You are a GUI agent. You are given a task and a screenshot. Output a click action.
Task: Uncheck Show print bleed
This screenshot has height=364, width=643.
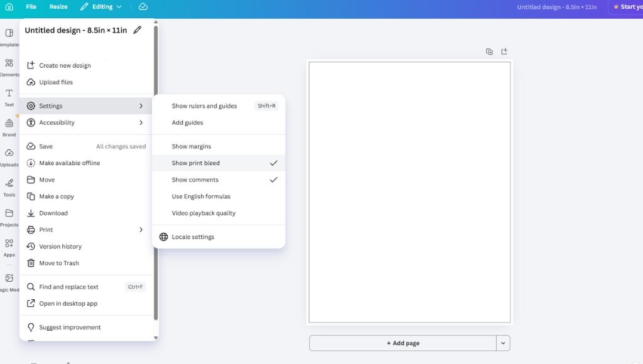point(219,163)
